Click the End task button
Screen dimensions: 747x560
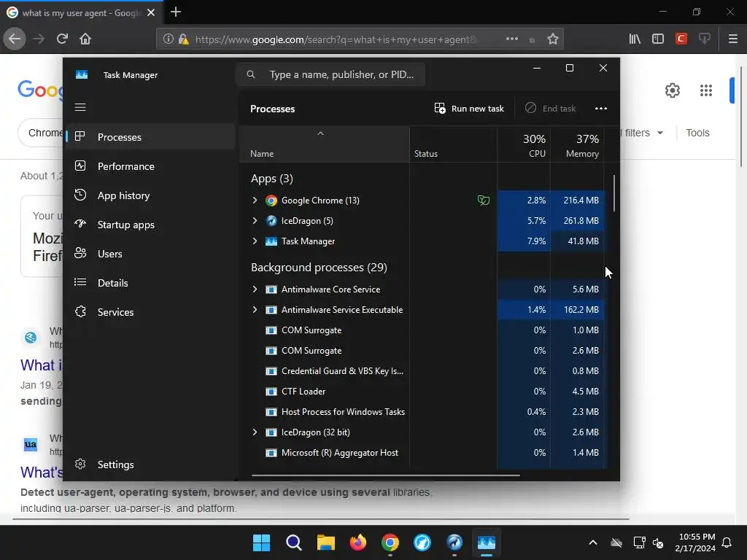pos(550,109)
